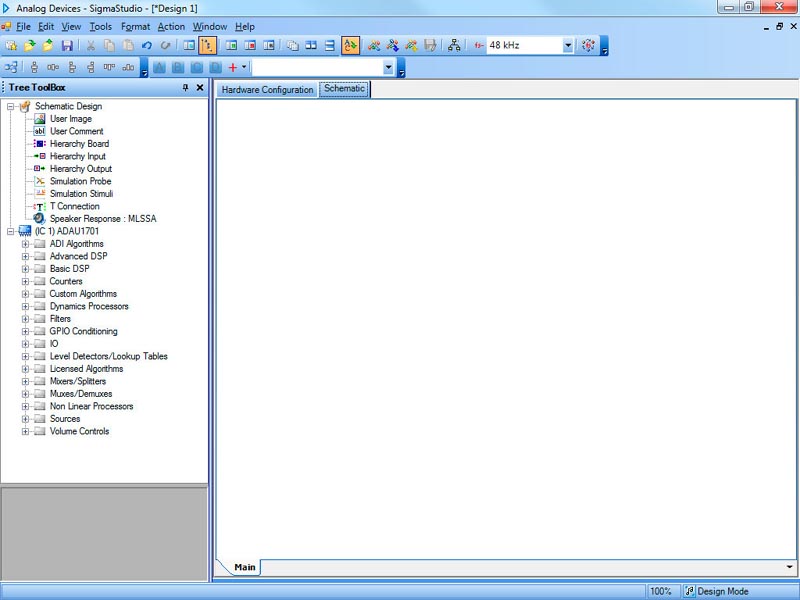Screen dimensions: 800x600
Task: Toggle the highlighted link compile button
Action: pos(351,45)
